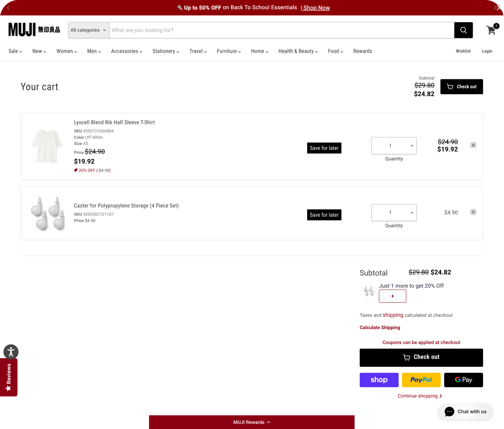Click large bottom Check out button

(421, 357)
